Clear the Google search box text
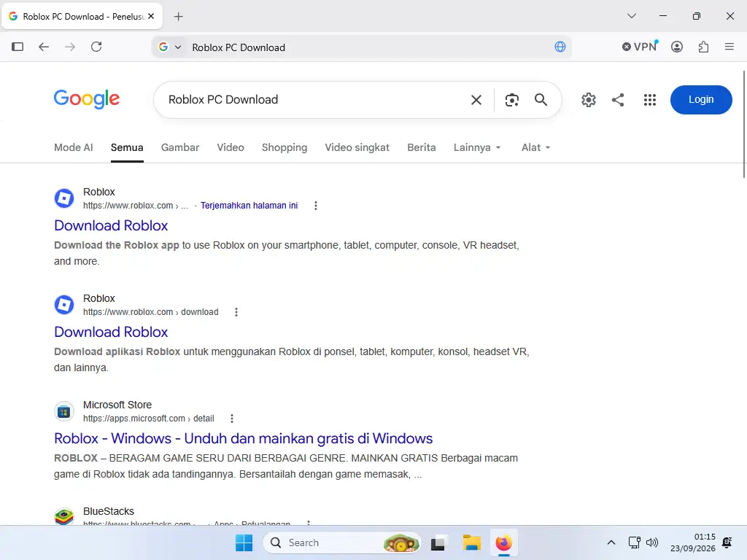The width and height of the screenshot is (747, 560). (x=476, y=100)
